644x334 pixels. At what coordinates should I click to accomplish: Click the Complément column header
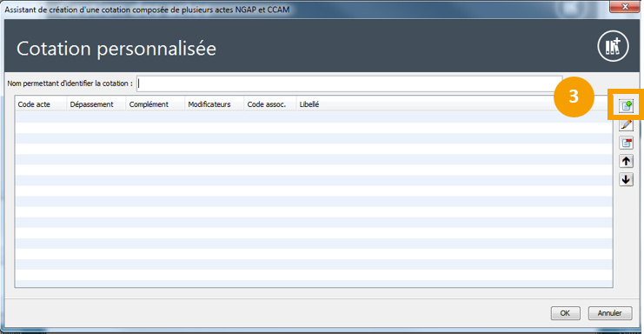coord(156,104)
